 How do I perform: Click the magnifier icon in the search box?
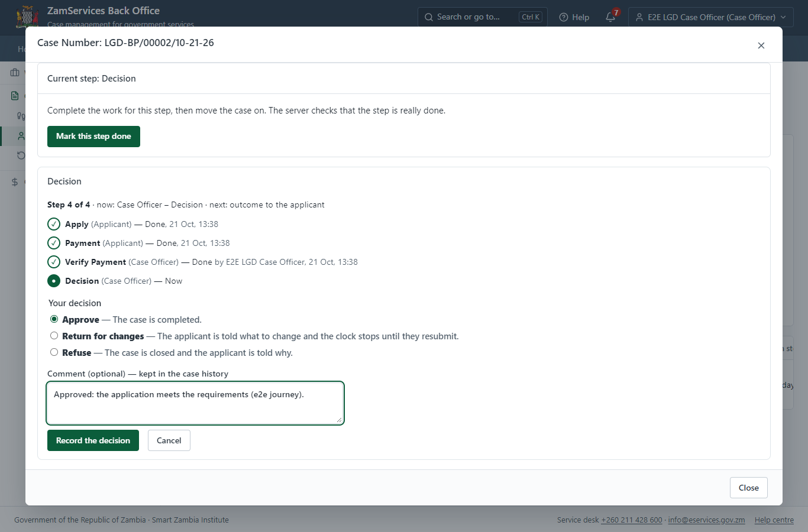429,17
